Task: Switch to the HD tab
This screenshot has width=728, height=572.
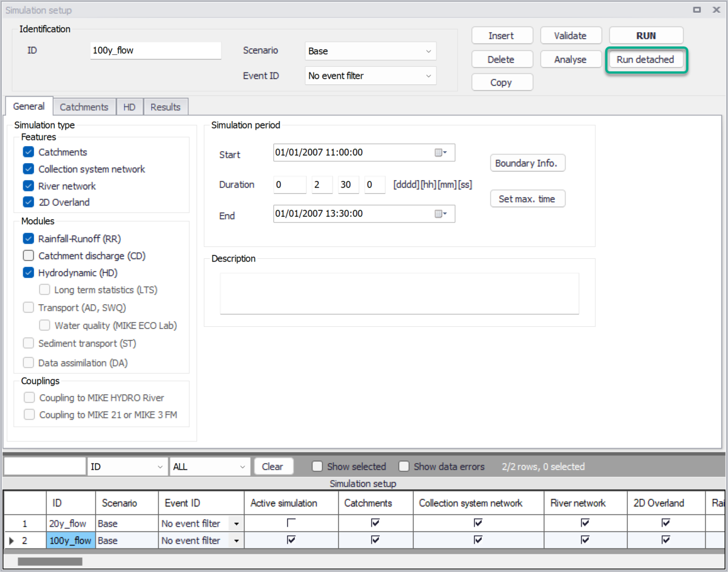Action: (x=130, y=107)
